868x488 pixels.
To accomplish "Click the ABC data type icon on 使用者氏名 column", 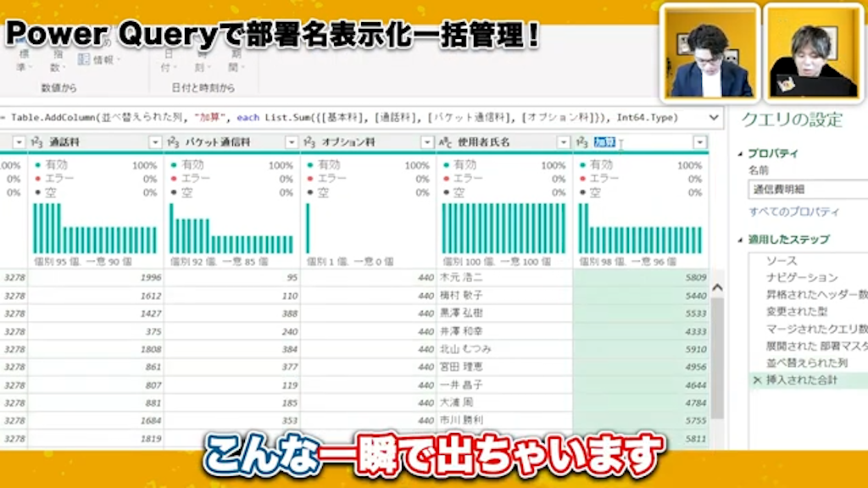I will pos(444,141).
